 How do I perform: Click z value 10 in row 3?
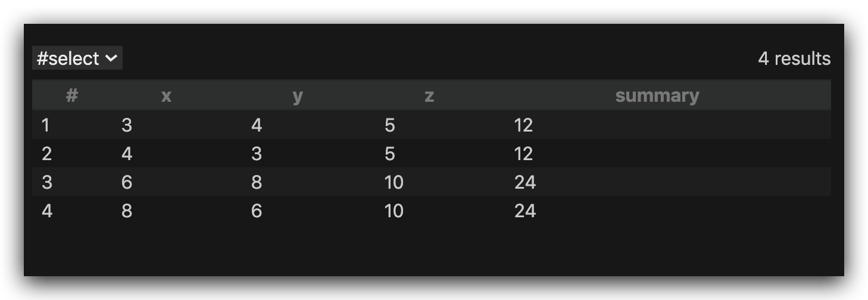394,182
